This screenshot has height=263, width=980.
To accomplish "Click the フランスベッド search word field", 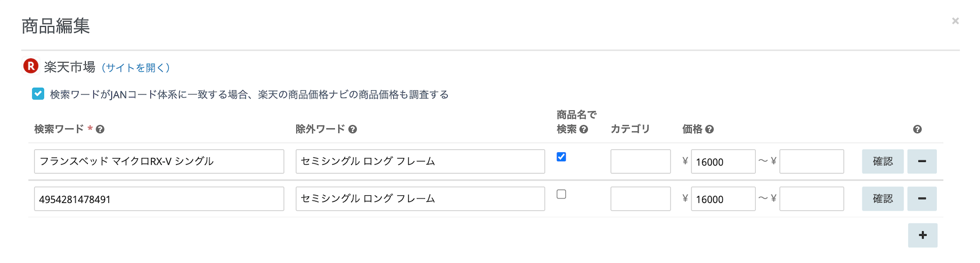I will pos(159,161).
